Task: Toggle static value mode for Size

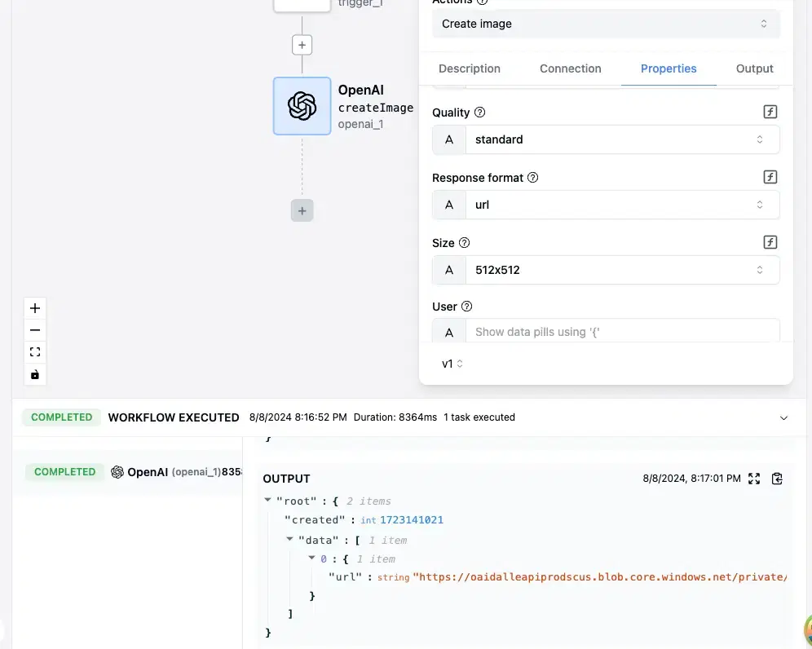Action: tap(448, 270)
